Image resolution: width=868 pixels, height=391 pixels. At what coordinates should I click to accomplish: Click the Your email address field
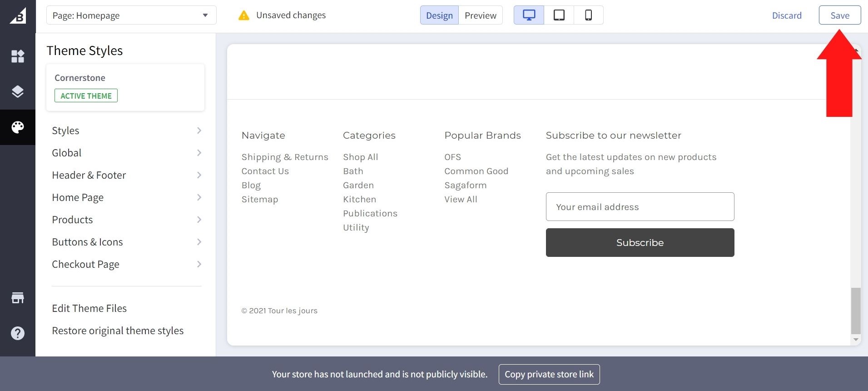640,207
